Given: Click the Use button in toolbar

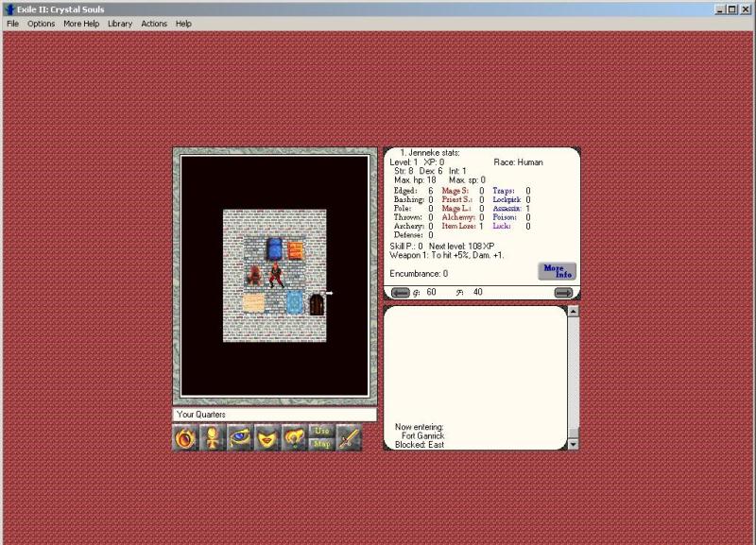Looking at the screenshot, I should coord(322,432).
